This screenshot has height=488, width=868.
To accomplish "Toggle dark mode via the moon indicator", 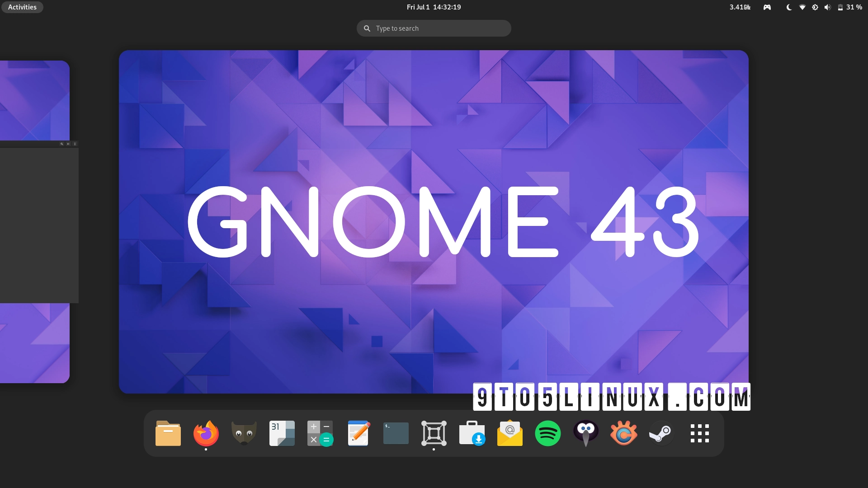I will [x=788, y=7].
